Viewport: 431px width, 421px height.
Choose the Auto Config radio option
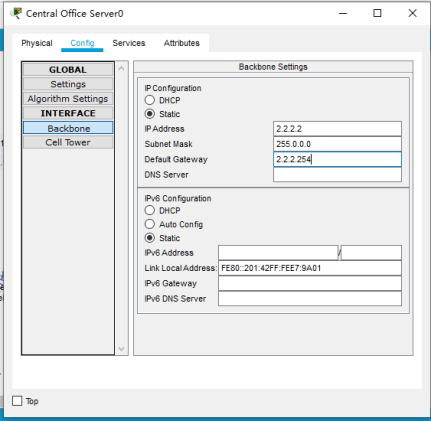click(150, 224)
